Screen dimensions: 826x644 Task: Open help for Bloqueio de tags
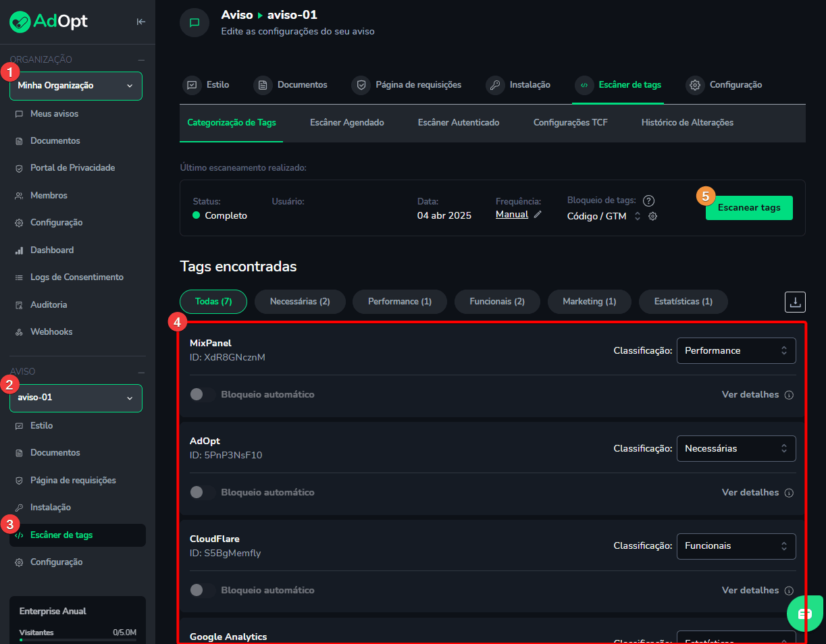pos(648,200)
